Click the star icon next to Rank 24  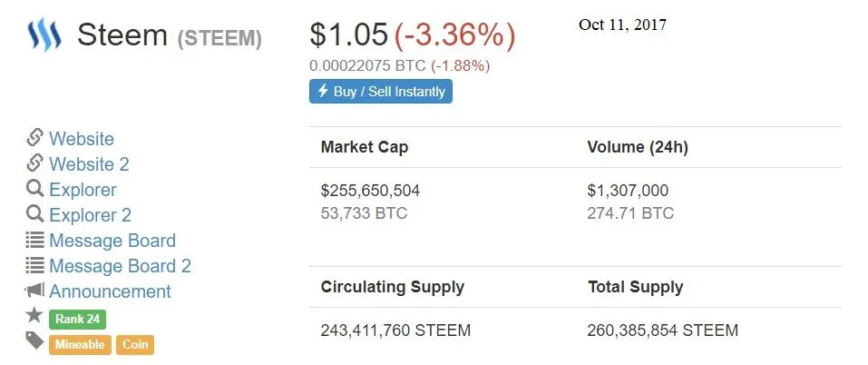coord(34,316)
